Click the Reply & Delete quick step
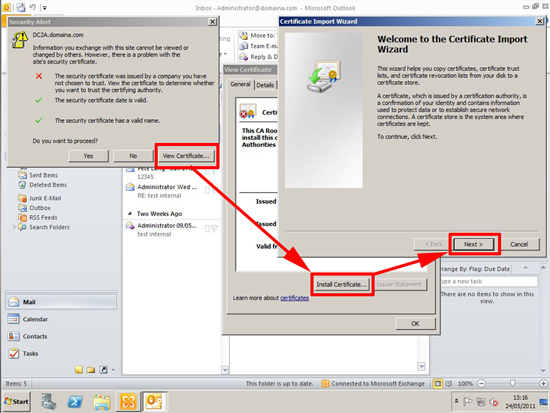 pos(258,57)
